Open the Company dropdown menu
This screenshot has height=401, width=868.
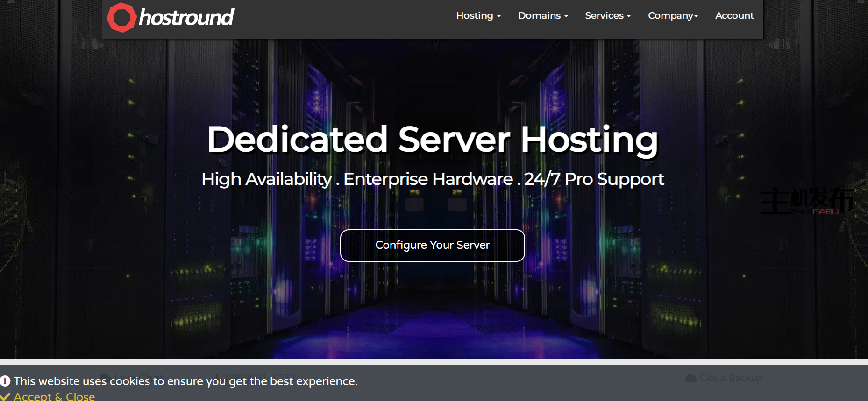click(x=672, y=15)
